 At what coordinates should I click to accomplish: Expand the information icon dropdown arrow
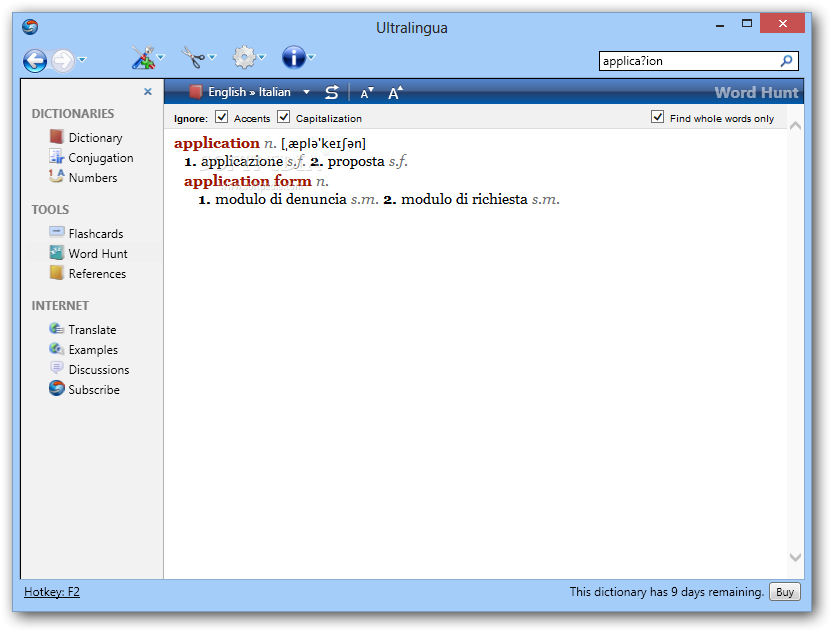coord(311,57)
